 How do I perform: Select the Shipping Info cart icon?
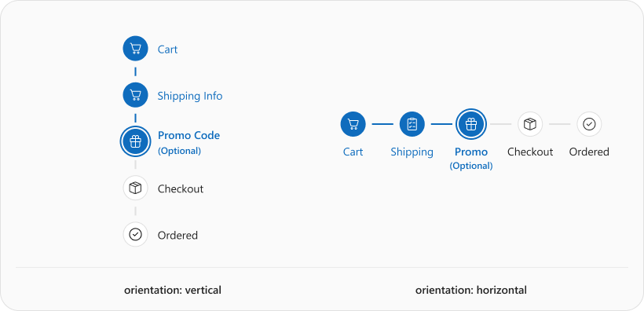pos(135,95)
